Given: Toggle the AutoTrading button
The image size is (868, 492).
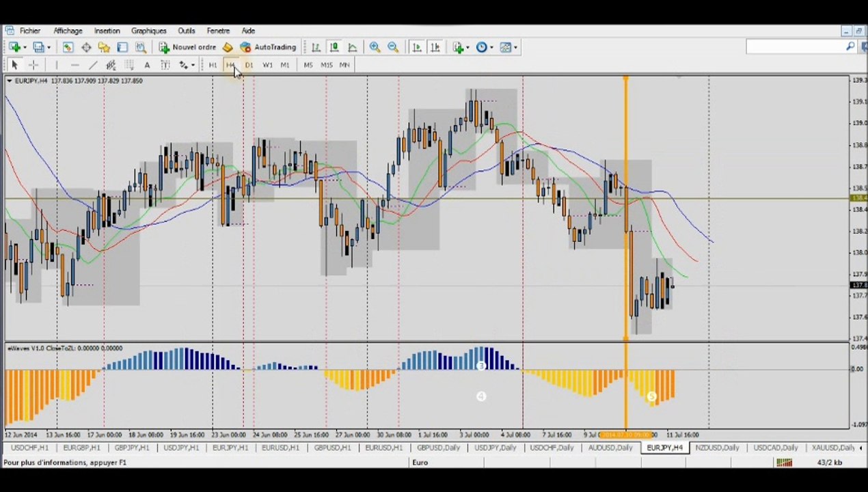Looking at the screenshot, I should [268, 47].
